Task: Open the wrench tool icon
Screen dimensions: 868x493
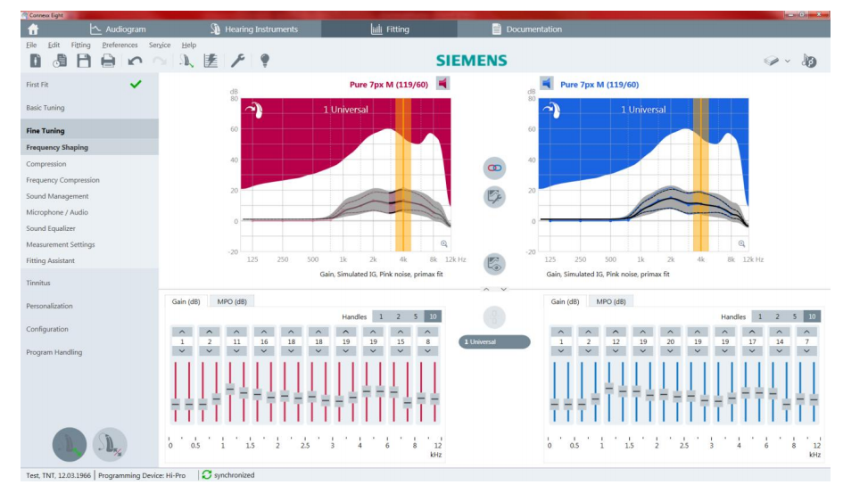Action: [x=237, y=61]
